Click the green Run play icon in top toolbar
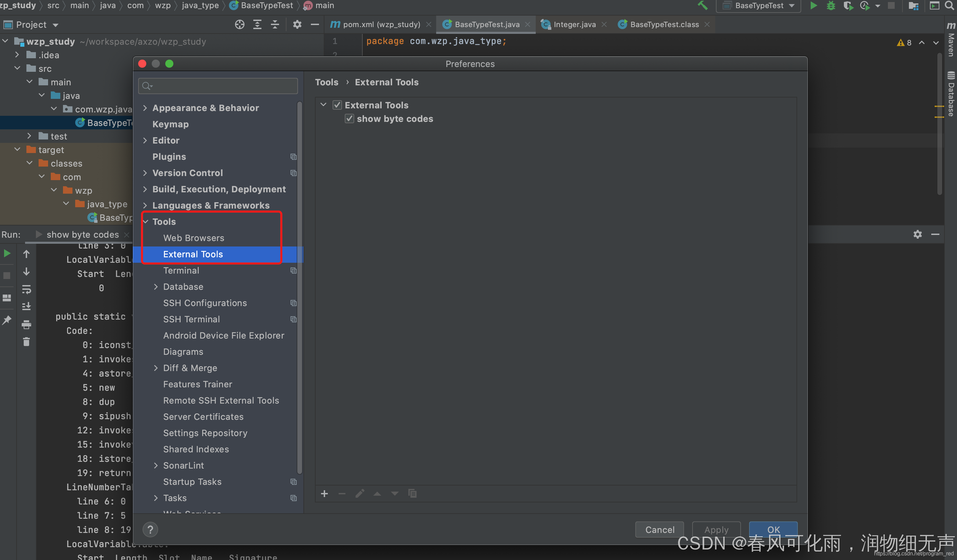Viewport: 957px width, 560px height. tap(813, 6)
